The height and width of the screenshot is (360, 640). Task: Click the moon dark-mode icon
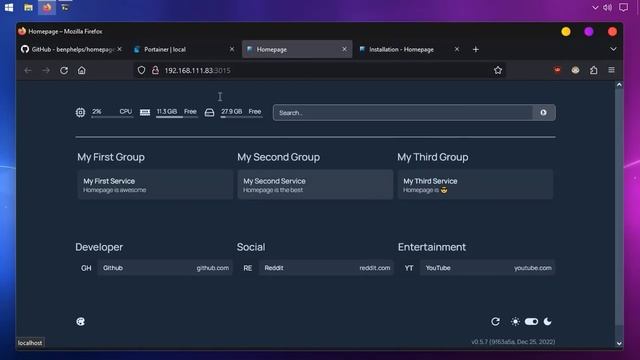click(x=548, y=322)
